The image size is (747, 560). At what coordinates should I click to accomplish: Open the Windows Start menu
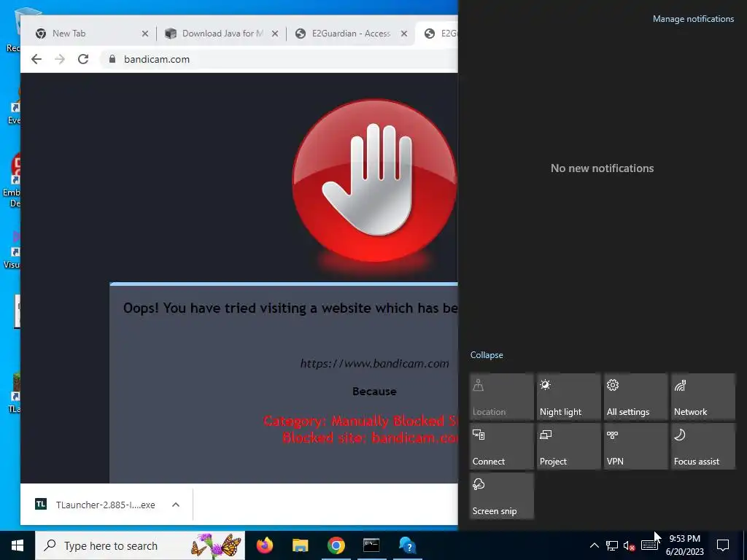[18, 545]
